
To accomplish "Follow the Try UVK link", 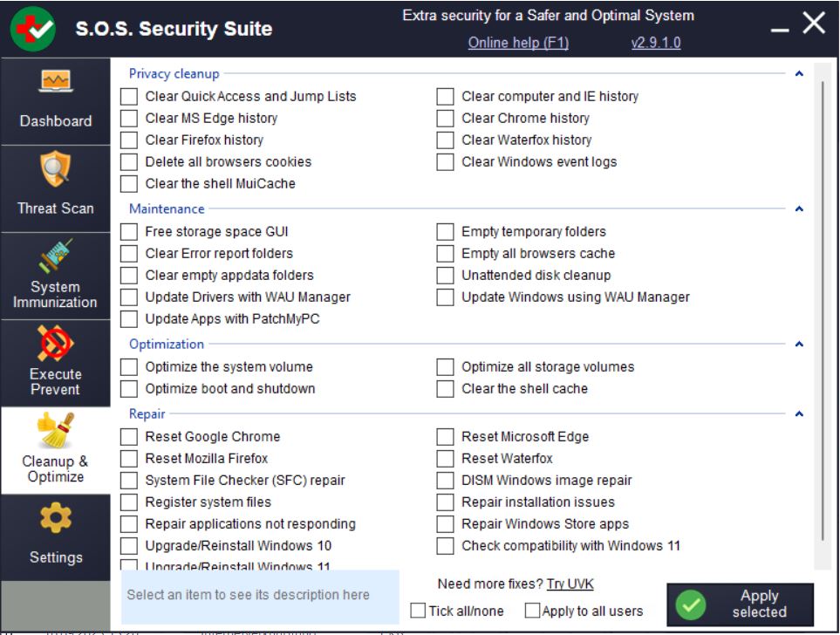I will point(570,584).
